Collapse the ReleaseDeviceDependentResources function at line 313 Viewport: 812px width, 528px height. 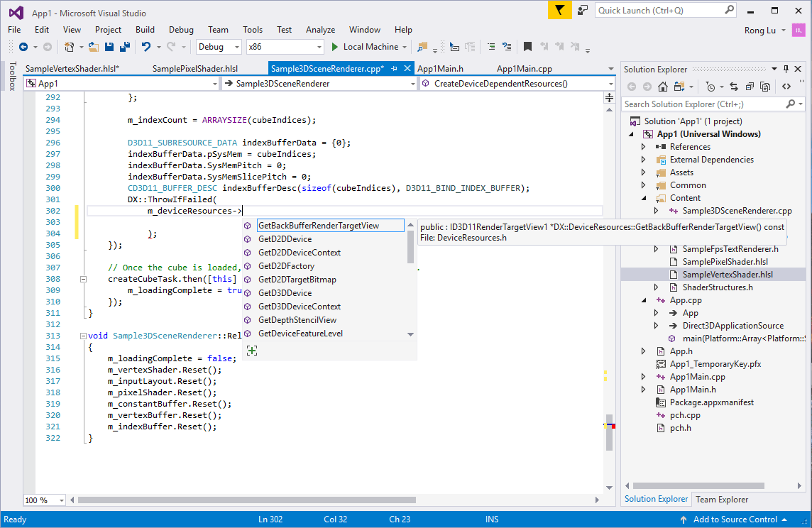[x=83, y=336]
